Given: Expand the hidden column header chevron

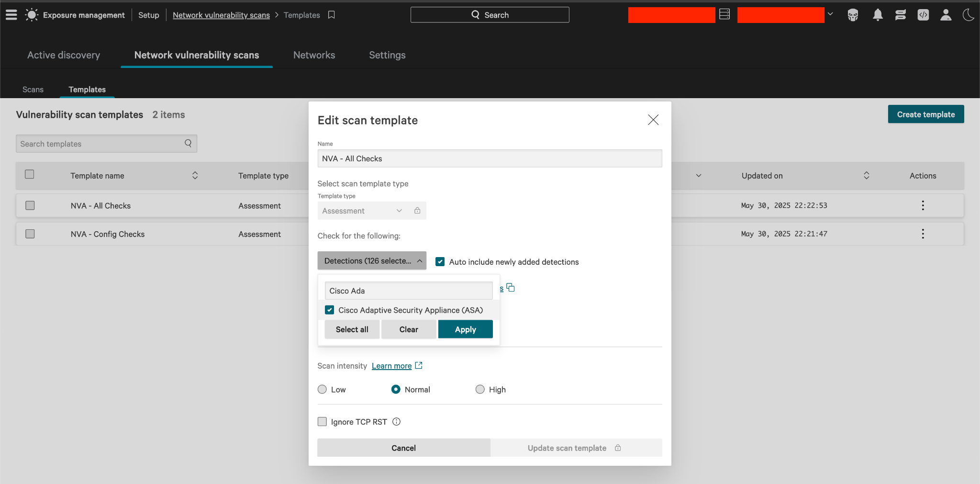Looking at the screenshot, I should tap(699, 175).
